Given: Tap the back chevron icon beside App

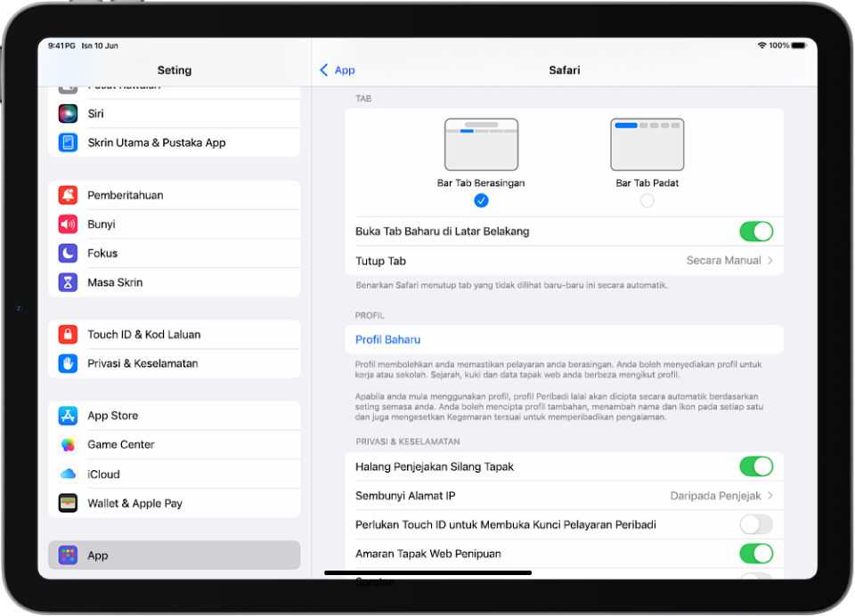Looking at the screenshot, I should [x=323, y=69].
